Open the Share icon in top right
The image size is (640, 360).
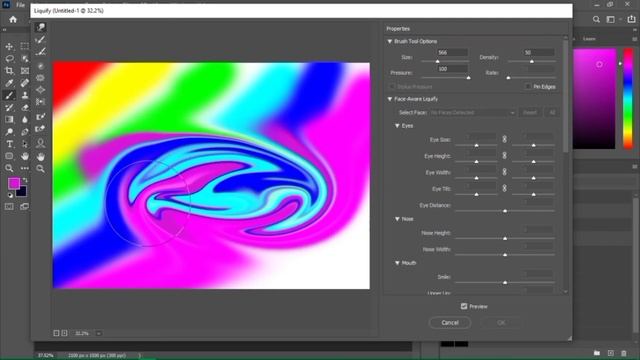point(631,19)
